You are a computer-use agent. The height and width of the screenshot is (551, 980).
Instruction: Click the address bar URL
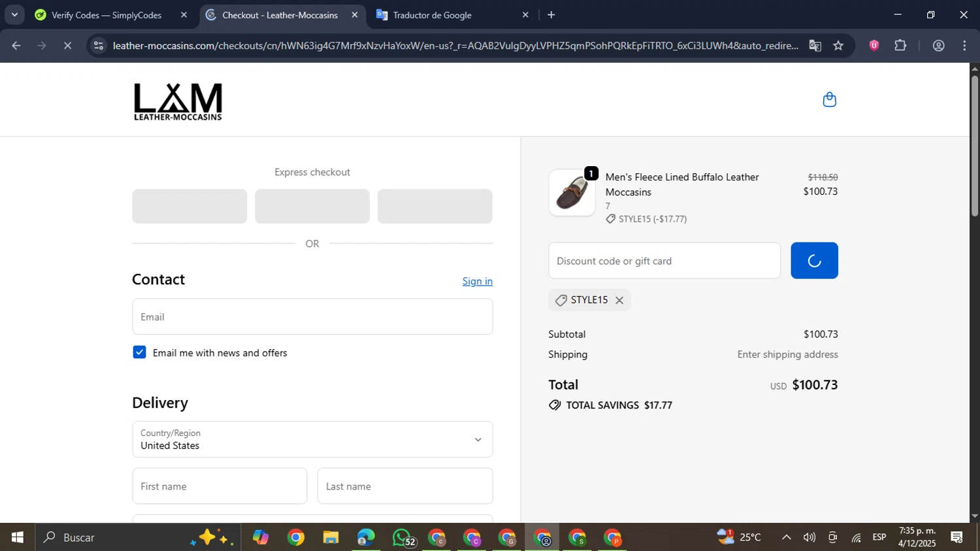[455, 46]
